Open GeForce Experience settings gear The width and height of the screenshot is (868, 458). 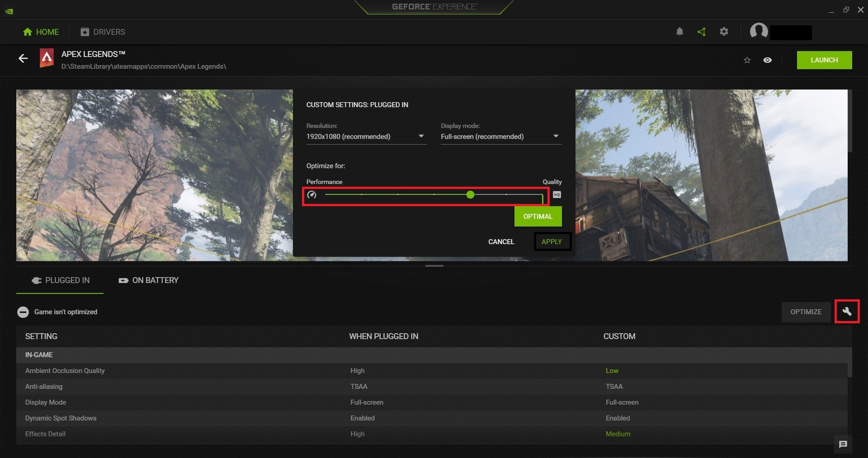[x=723, y=32]
